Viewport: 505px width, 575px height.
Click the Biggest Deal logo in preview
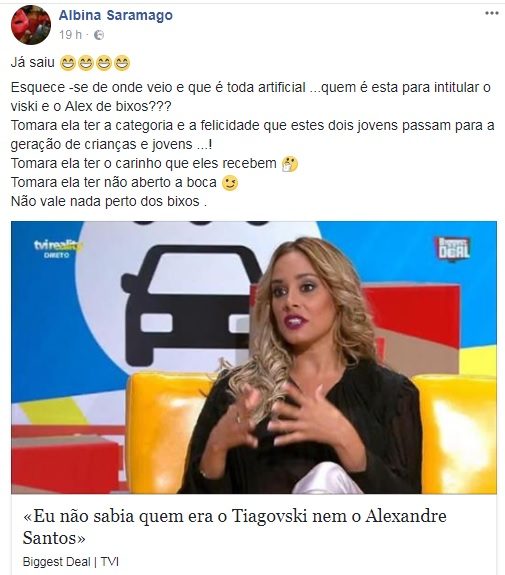click(x=453, y=249)
